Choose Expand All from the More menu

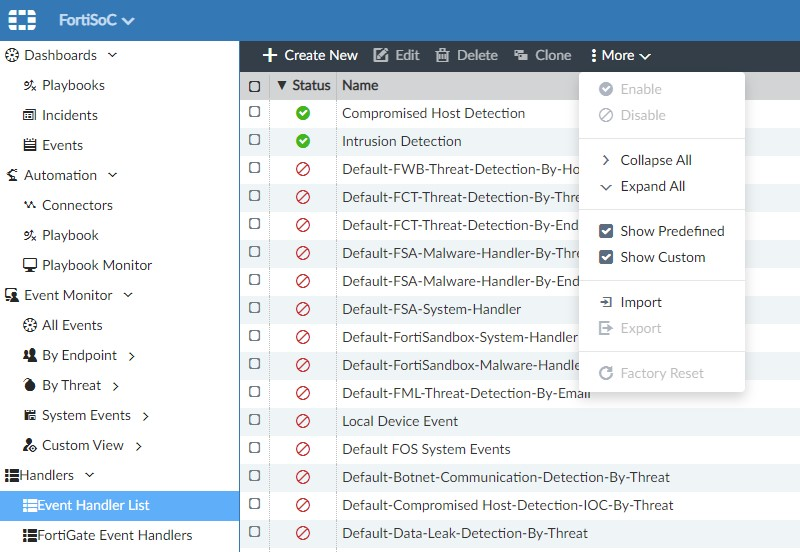click(x=652, y=186)
